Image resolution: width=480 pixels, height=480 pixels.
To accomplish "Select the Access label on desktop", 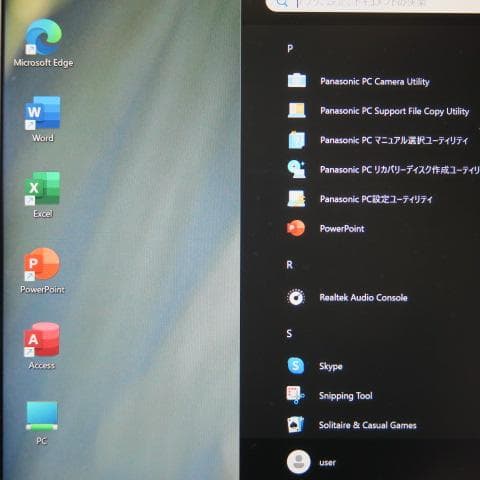I will pyautogui.click(x=42, y=365).
